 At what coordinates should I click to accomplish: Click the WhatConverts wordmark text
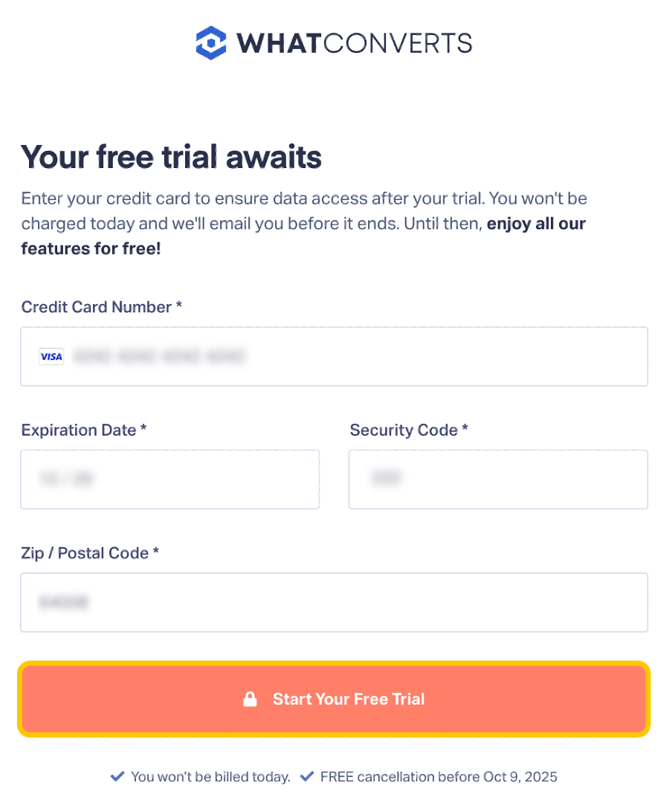354,42
